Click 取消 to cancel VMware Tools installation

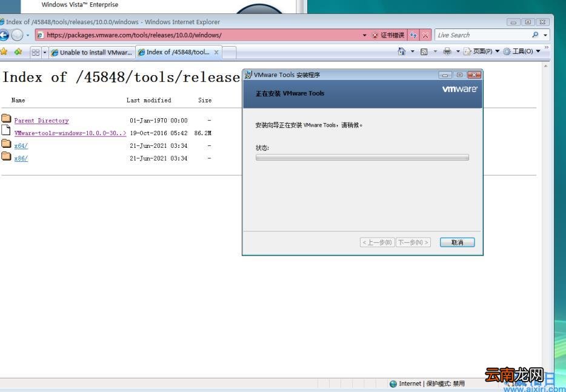pyautogui.click(x=457, y=242)
